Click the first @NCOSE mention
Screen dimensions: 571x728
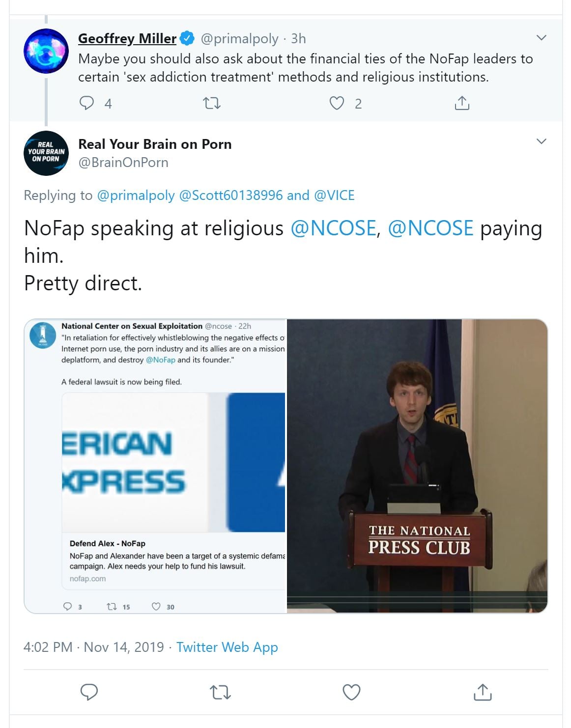click(x=333, y=228)
